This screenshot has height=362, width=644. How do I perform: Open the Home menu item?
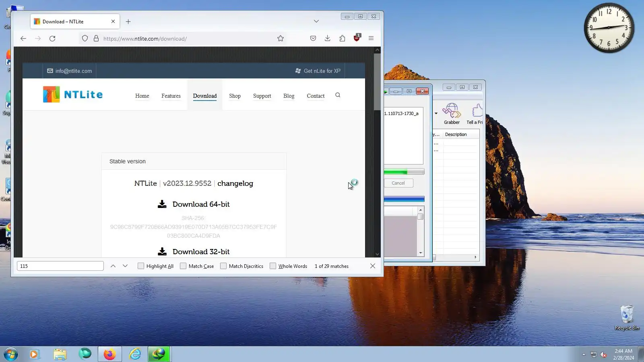pos(142,96)
